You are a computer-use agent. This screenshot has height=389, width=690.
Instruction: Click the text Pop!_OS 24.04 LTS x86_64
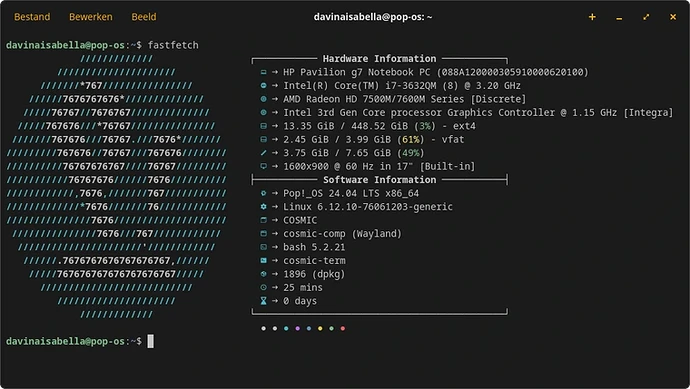tap(351, 193)
